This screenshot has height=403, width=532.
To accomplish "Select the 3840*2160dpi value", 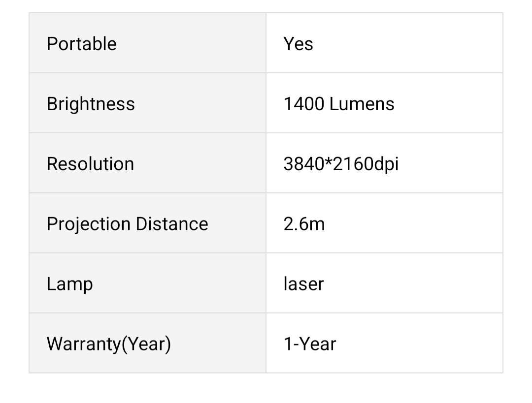I will point(341,164).
